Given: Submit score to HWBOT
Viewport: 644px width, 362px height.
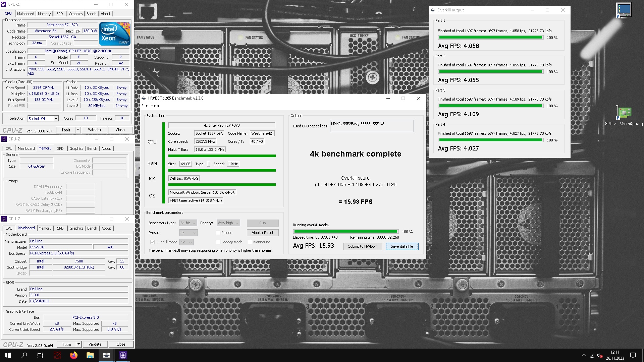Looking at the screenshot, I should 363,246.
